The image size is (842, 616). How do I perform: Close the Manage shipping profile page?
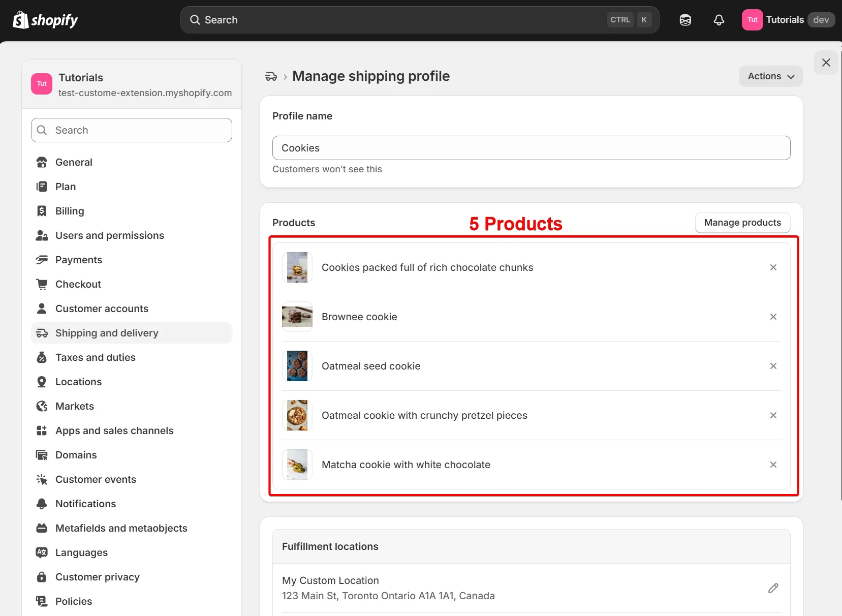coord(825,63)
